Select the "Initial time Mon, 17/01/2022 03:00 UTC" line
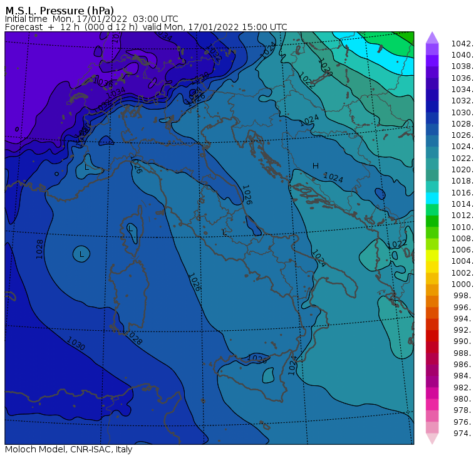 coord(91,19)
